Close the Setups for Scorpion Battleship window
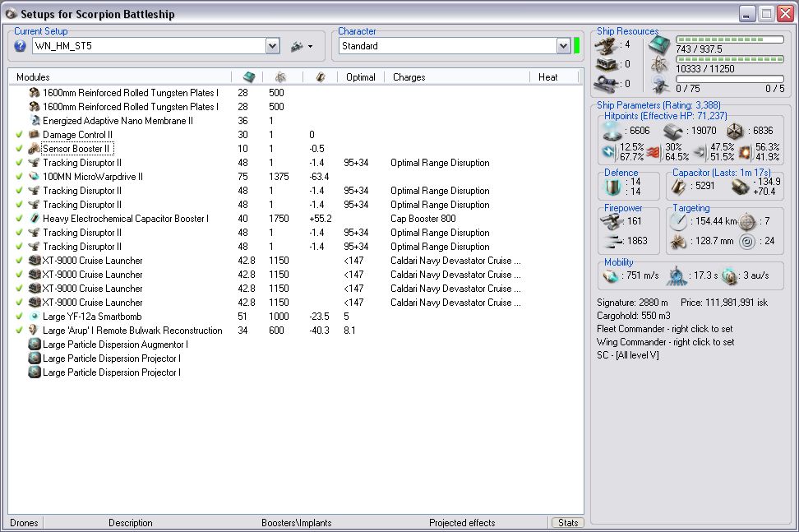 click(785, 14)
